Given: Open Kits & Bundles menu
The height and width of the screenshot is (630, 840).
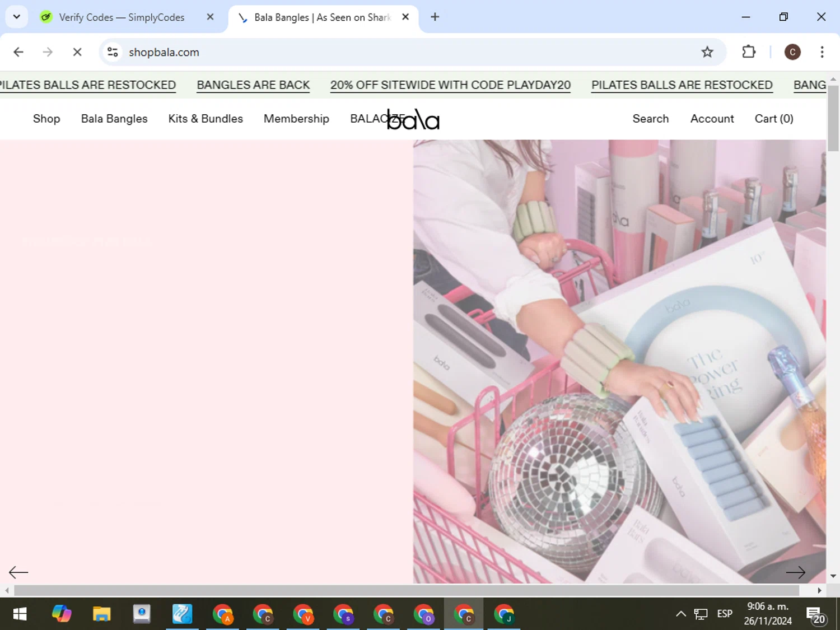Looking at the screenshot, I should click(206, 119).
